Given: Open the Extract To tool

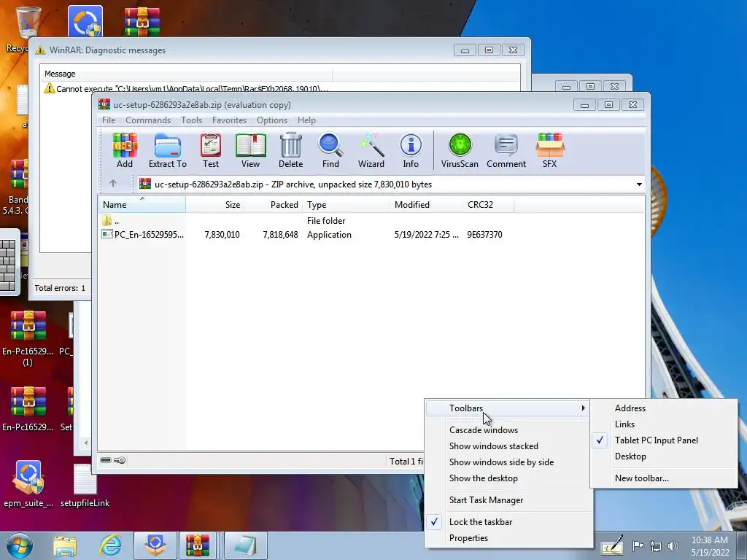Looking at the screenshot, I should coord(167,150).
